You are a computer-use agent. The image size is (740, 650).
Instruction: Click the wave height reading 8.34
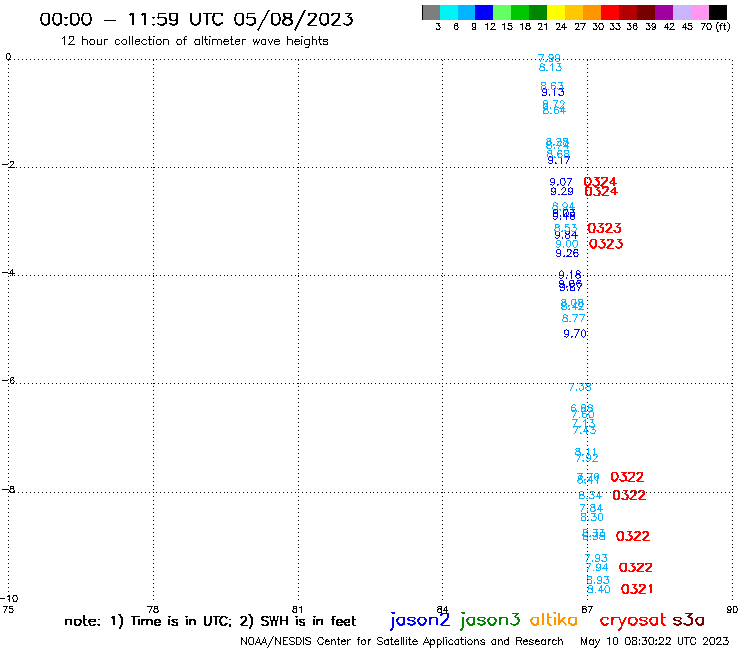590,496
